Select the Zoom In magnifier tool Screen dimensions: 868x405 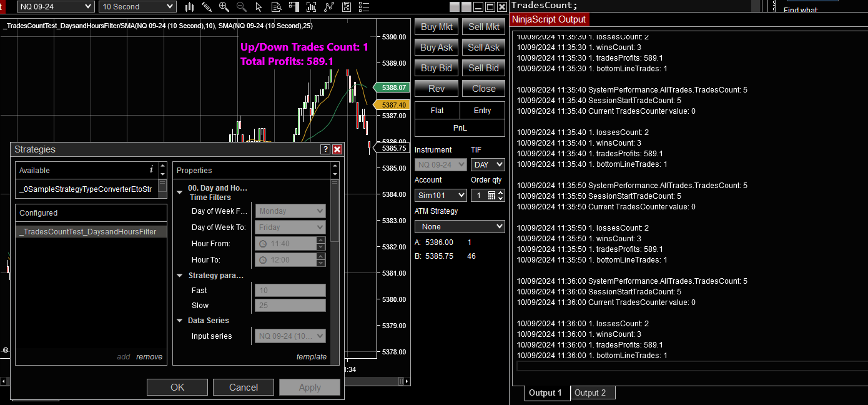coord(224,7)
